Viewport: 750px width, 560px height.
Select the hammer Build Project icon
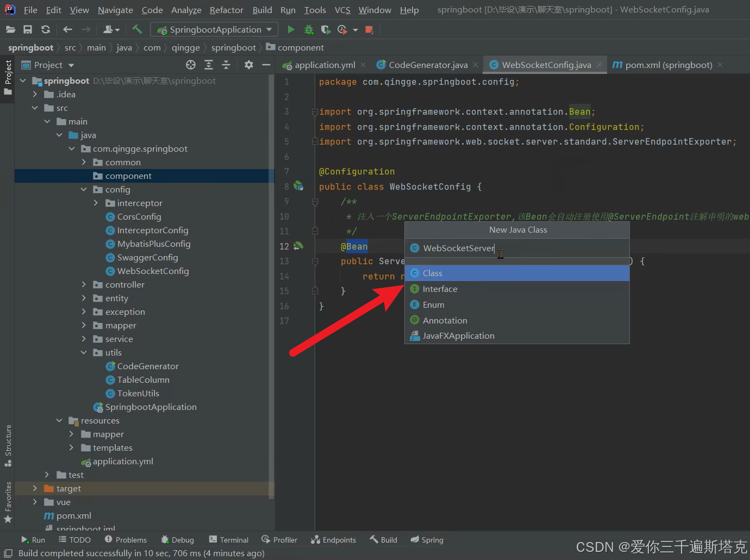tap(137, 29)
